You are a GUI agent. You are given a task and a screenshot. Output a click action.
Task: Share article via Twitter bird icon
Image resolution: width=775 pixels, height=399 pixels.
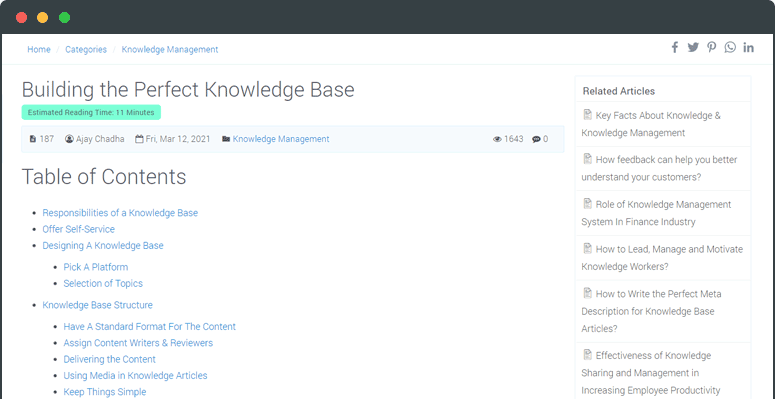pyautogui.click(x=693, y=47)
